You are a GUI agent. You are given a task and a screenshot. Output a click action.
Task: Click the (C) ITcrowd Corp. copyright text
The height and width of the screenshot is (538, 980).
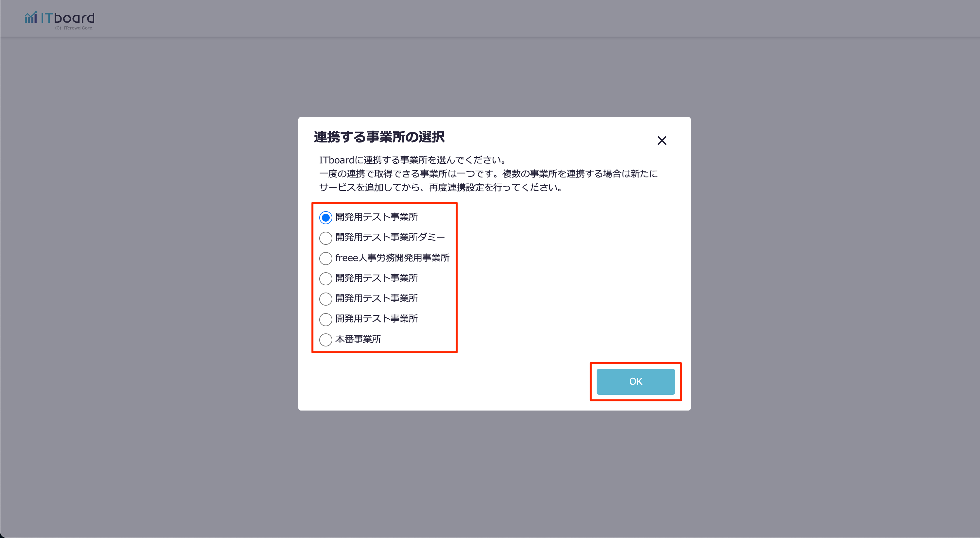coord(74,28)
